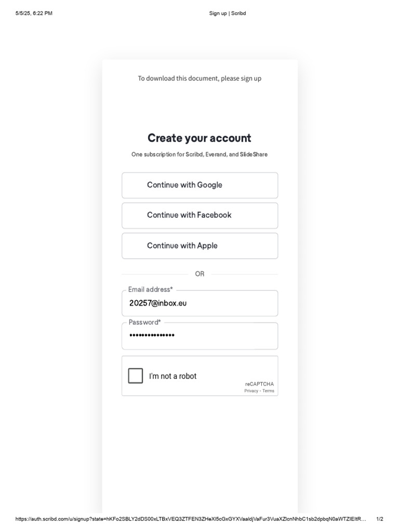Click the 'Sign up | Scribd' page title
The height and width of the screenshot is (532, 399).
click(x=227, y=14)
